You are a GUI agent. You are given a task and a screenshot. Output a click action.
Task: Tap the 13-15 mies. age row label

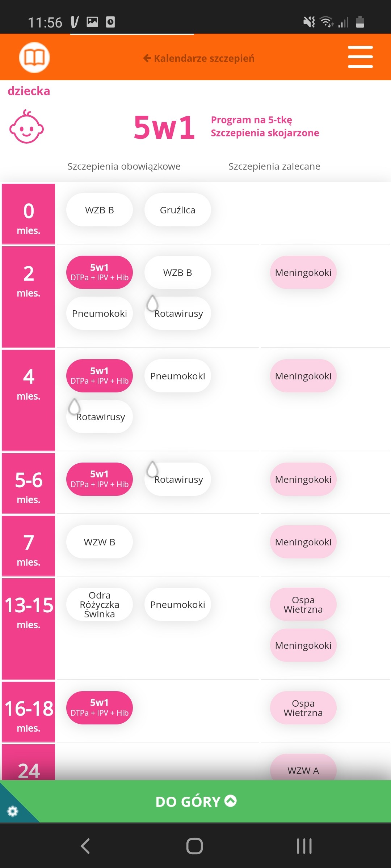29,611
